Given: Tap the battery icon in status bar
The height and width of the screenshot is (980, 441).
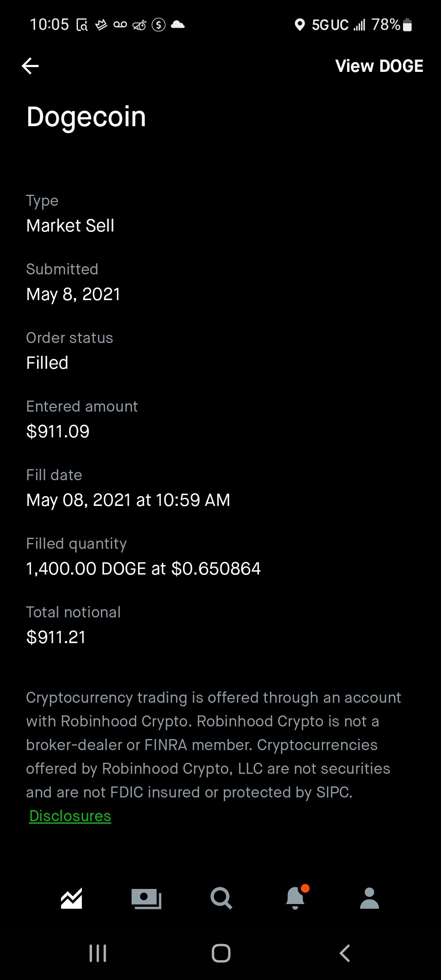Looking at the screenshot, I should click(x=407, y=25).
